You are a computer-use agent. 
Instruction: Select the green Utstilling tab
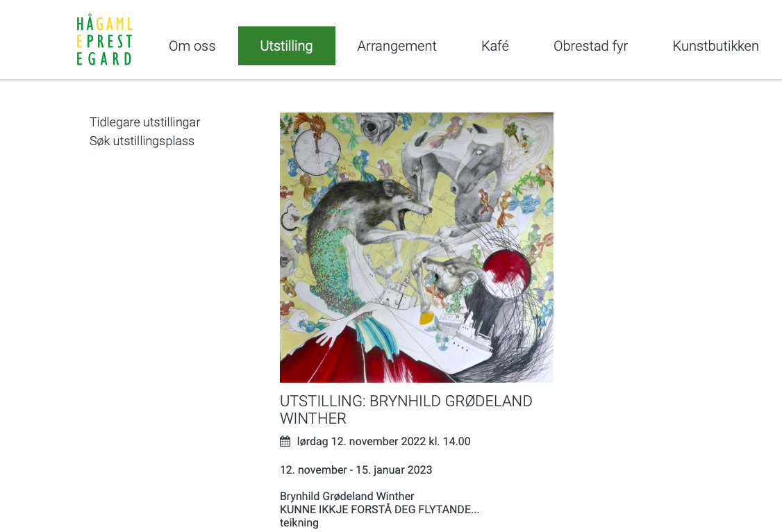click(x=287, y=46)
